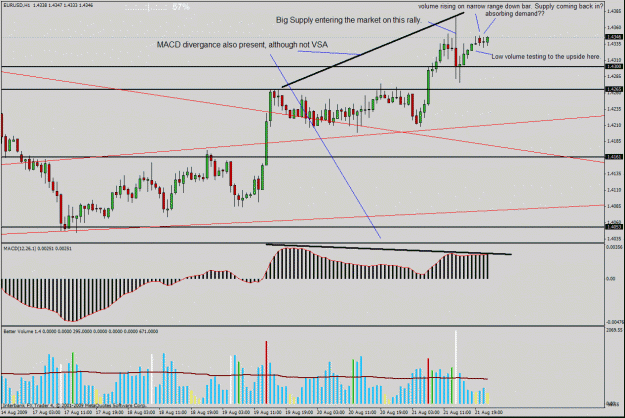625x418 pixels.
Task: Click the 1.4210 price axis label
Action: pos(614,125)
